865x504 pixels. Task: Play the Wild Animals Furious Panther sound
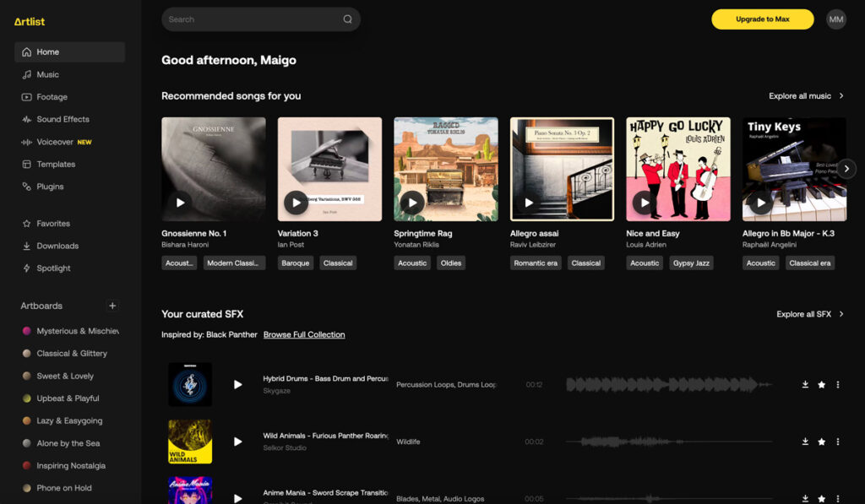[237, 442]
